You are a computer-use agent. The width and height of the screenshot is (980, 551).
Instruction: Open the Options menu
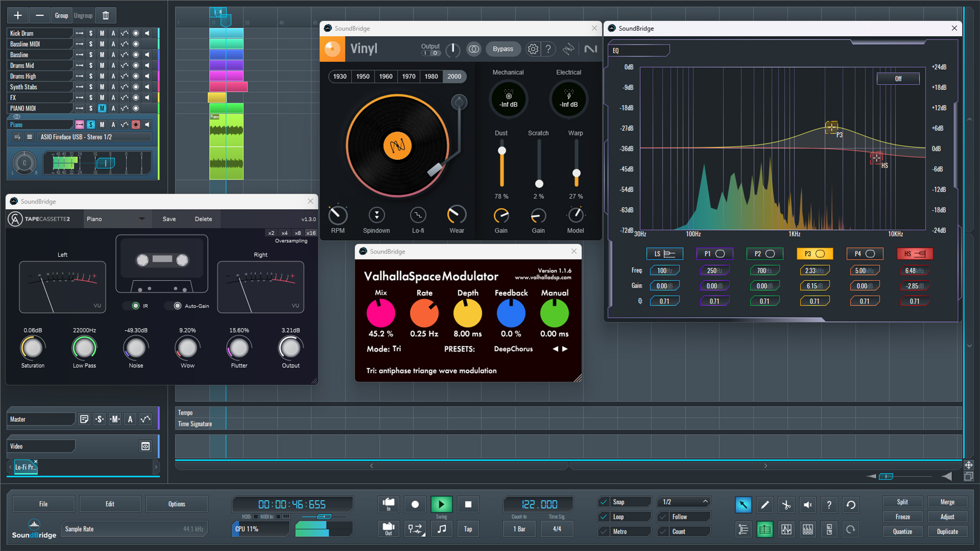coord(177,504)
